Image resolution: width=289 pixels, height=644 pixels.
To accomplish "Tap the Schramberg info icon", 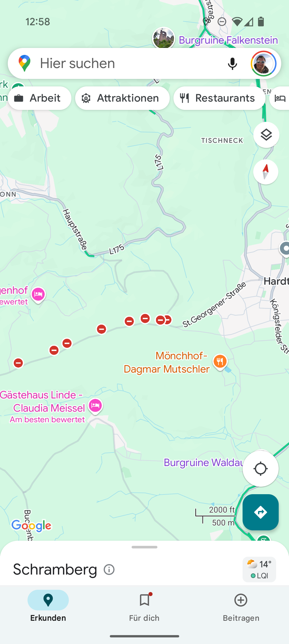I will point(109,569).
